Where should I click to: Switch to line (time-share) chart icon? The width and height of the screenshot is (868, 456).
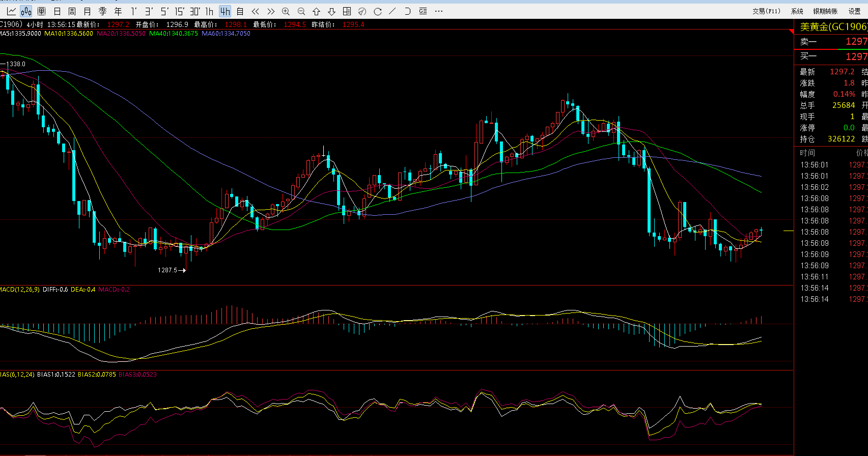pos(11,11)
